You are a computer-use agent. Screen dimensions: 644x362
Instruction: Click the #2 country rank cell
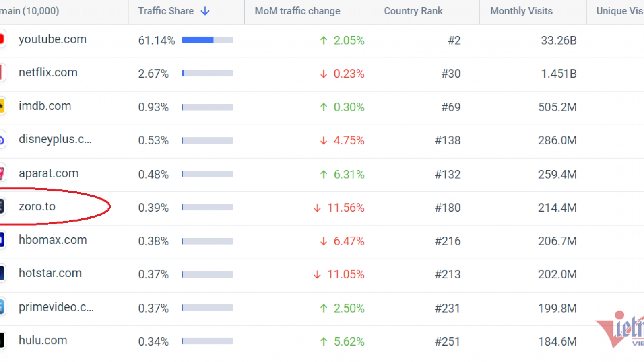tap(454, 40)
